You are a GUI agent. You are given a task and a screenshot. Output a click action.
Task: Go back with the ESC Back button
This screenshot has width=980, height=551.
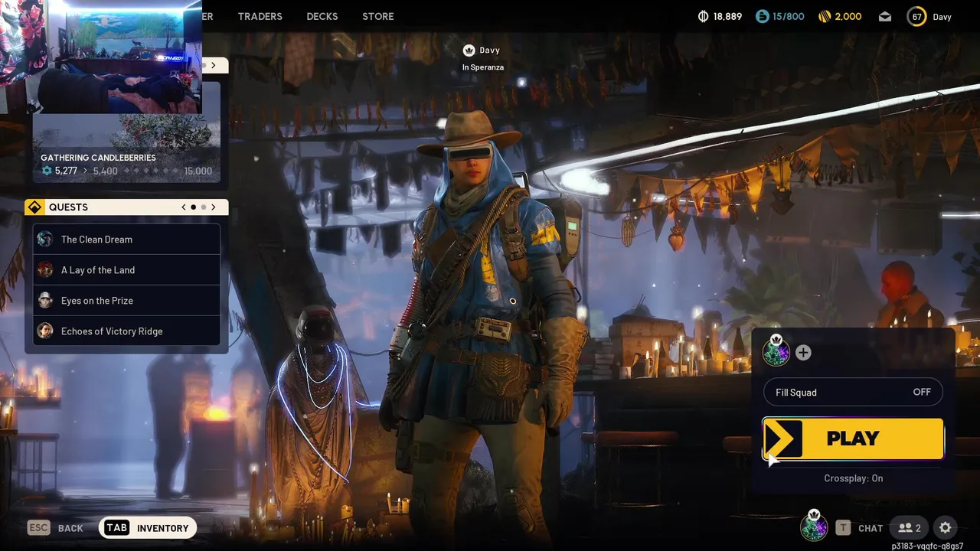[x=55, y=528]
